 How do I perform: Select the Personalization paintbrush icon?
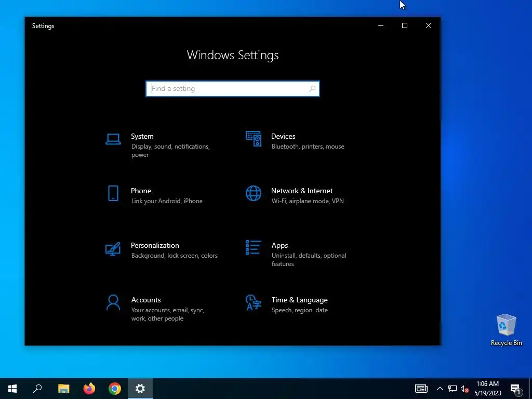pos(113,249)
